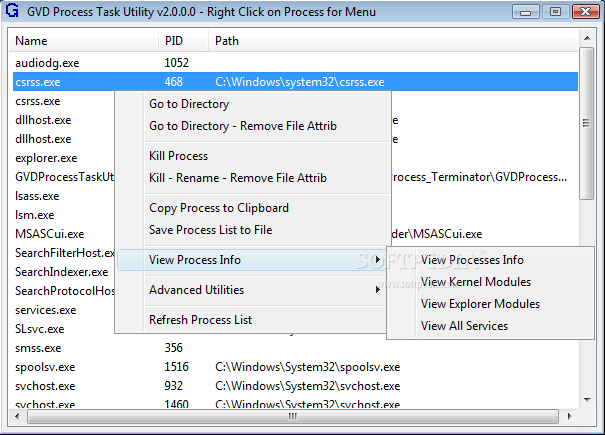Click View All Services
605x435 pixels.
[x=464, y=326]
